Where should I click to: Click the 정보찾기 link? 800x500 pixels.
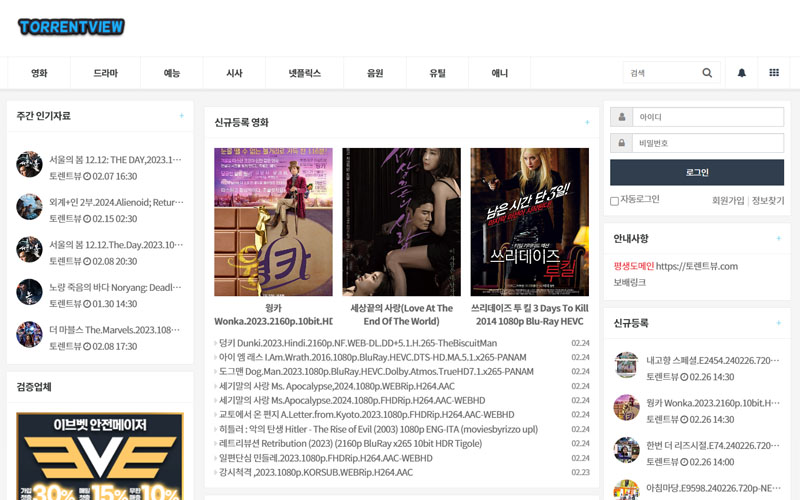pos(768,201)
